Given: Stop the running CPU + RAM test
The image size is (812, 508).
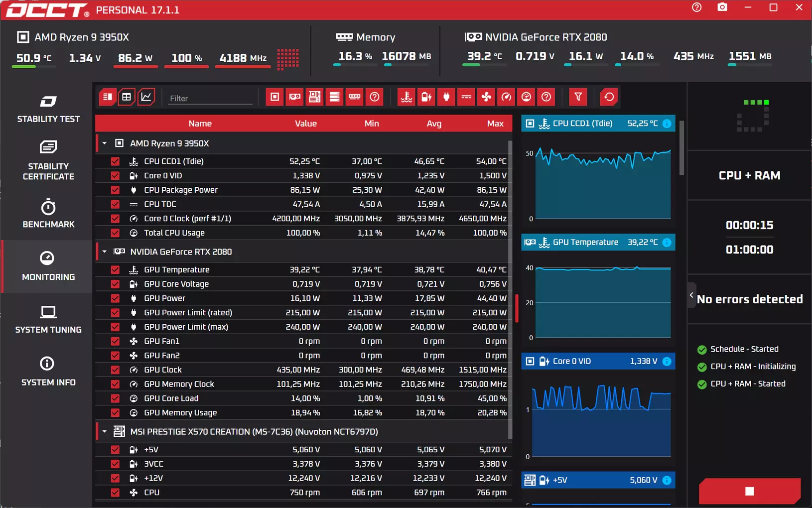Looking at the screenshot, I should pyautogui.click(x=750, y=491).
